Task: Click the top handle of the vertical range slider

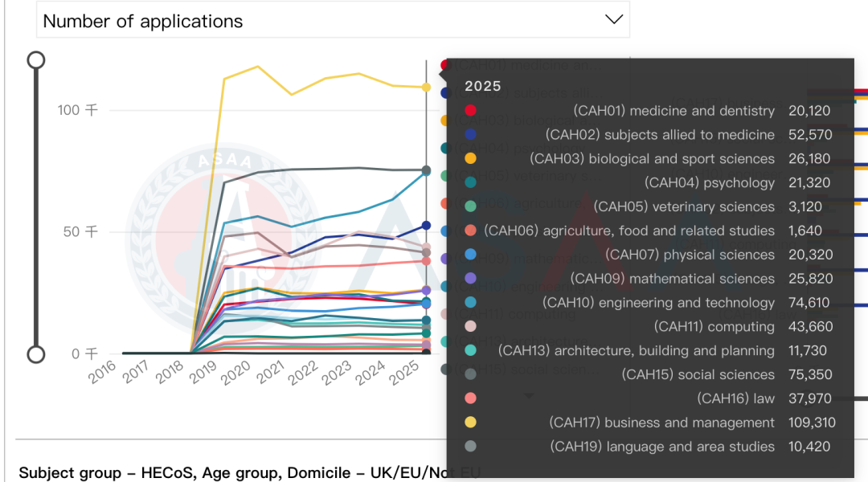Action: pos(36,60)
